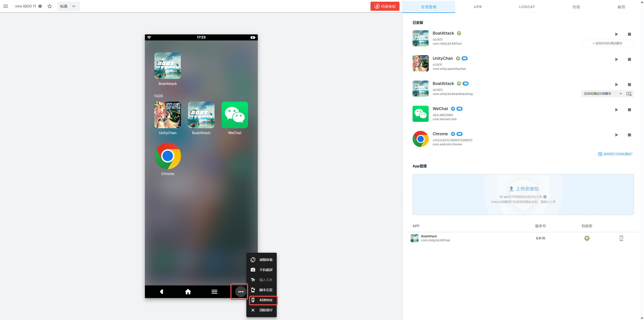This screenshot has width=644, height=320.
Task: Launch WeChat with its play button
Action: point(616,110)
